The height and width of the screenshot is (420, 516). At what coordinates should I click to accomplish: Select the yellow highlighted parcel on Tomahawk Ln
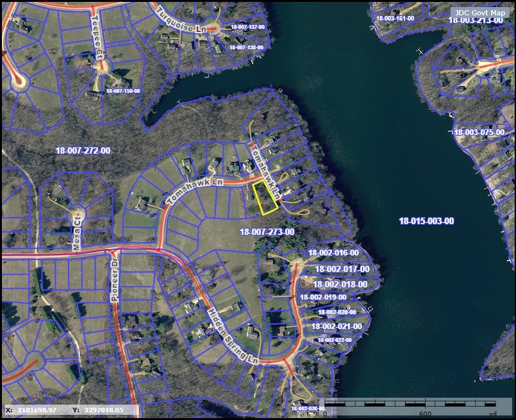[265, 197]
